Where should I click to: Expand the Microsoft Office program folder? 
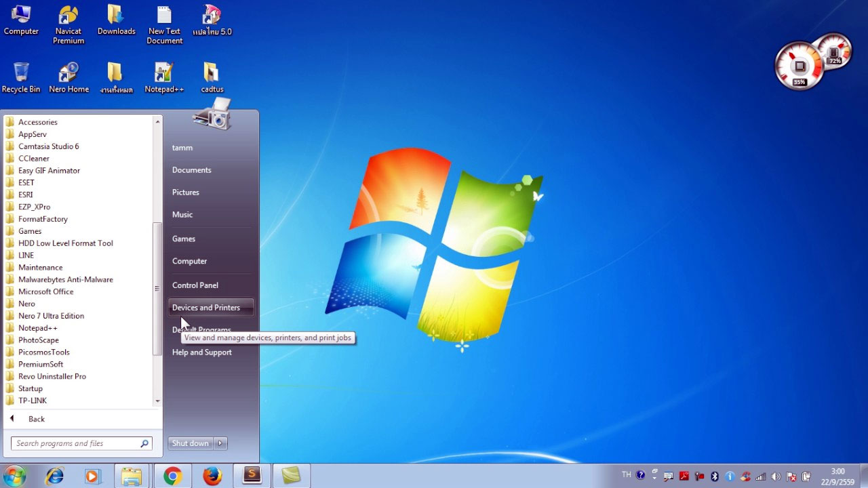pyautogui.click(x=45, y=291)
